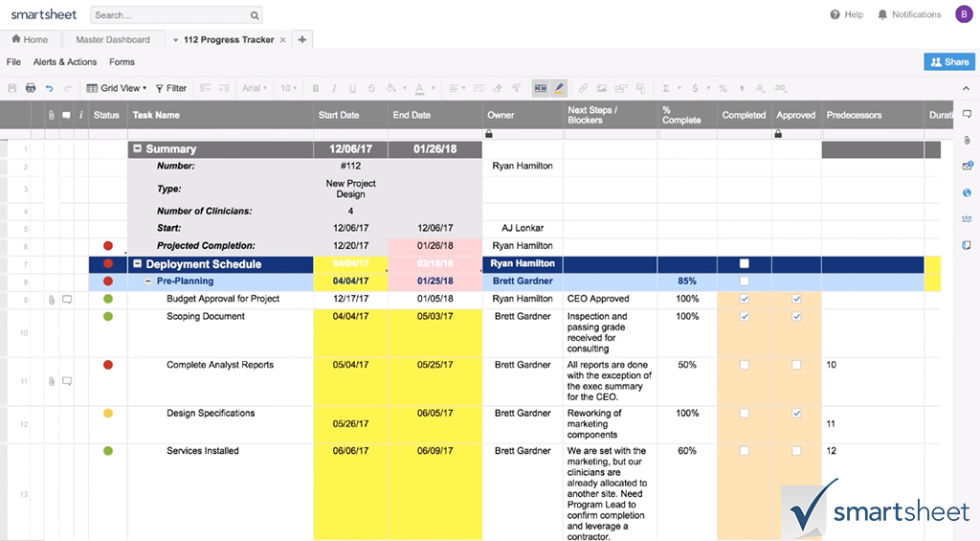This screenshot has height=541, width=980.
Task: Click the Undo arrow icon
Action: coord(49,88)
